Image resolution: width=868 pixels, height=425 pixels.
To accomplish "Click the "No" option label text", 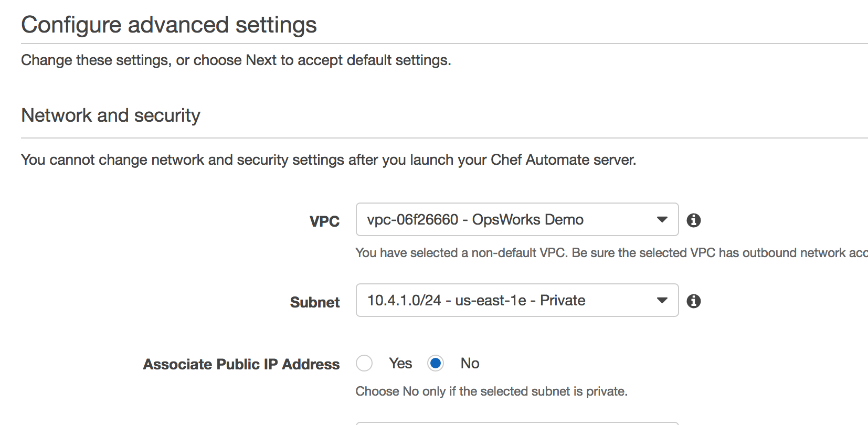I will [470, 363].
